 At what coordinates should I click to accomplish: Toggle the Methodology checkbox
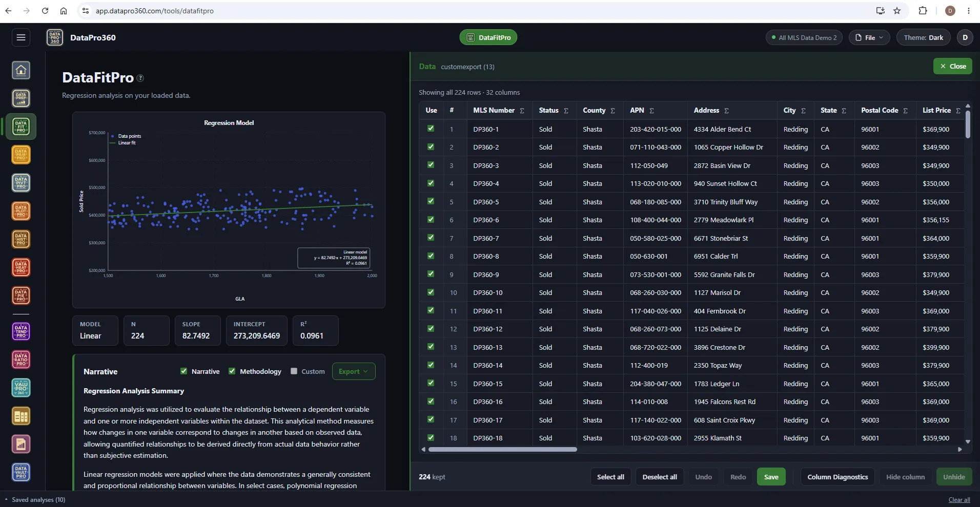(x=232, y=371)
